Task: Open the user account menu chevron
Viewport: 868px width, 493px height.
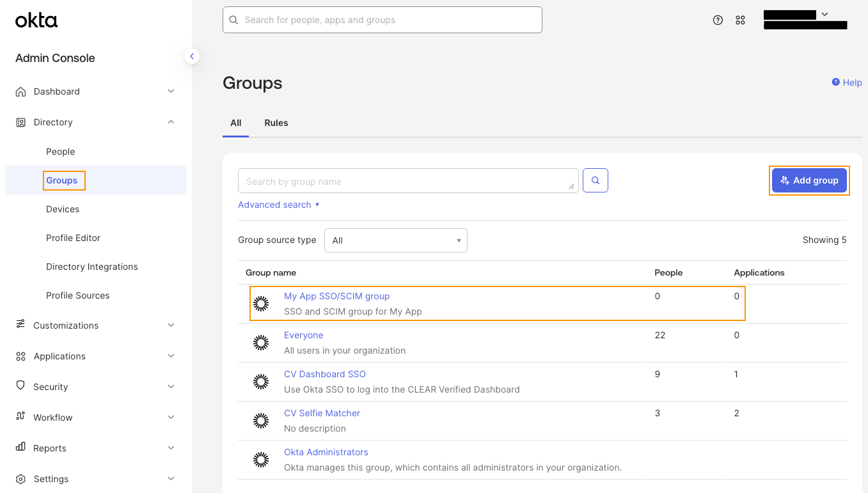Action: click(825, 14)
